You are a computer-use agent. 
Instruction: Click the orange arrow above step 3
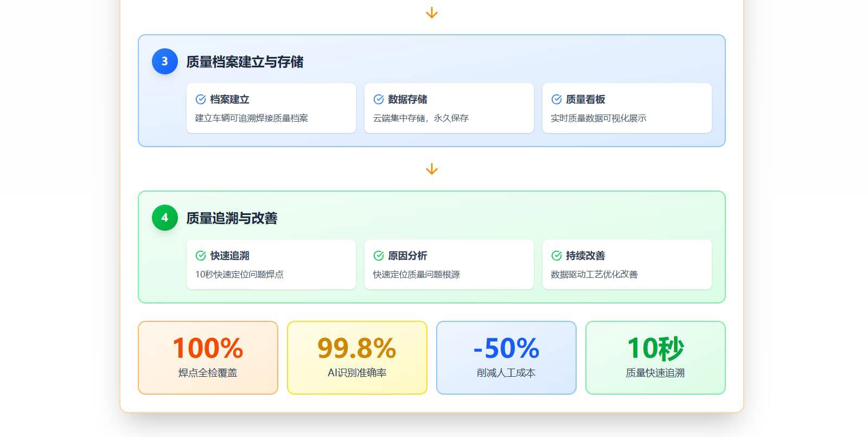coord(432,13)
